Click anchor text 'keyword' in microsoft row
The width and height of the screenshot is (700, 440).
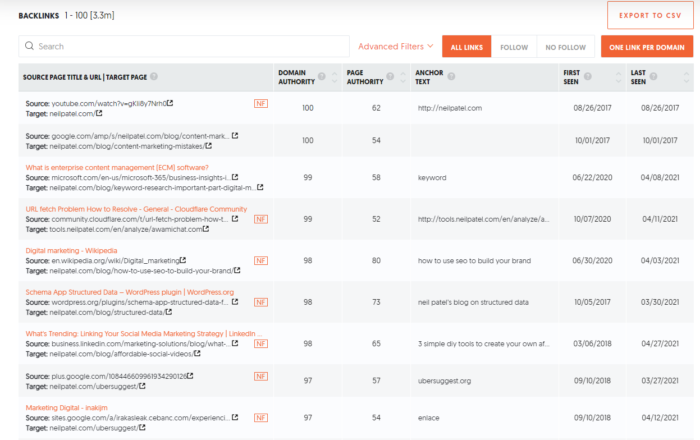click(432, 178)
